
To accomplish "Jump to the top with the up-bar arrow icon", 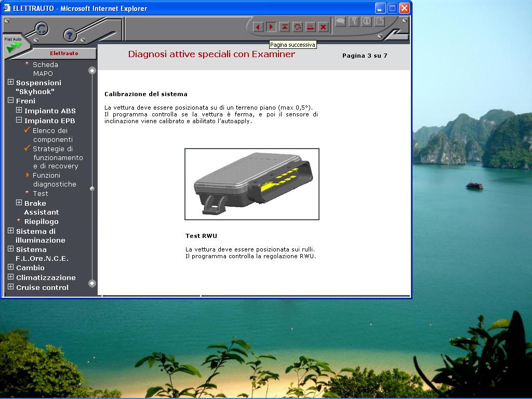I will coord(284,27).
